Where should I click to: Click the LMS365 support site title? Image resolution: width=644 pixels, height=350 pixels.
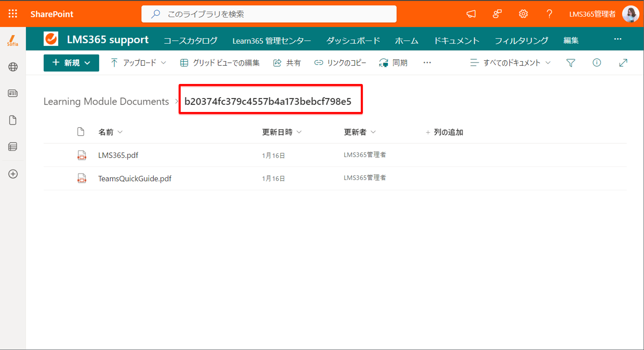tap(108, 40)
